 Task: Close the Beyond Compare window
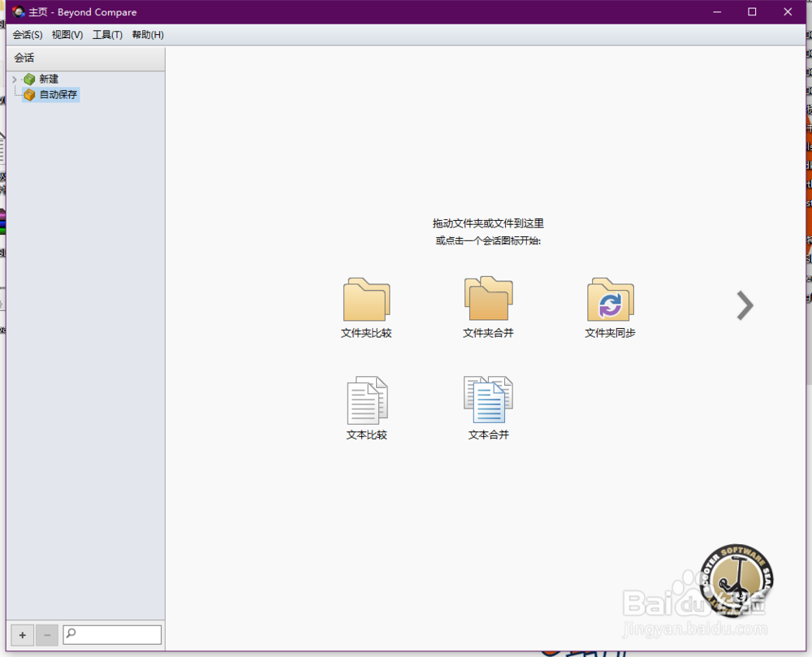788,12
